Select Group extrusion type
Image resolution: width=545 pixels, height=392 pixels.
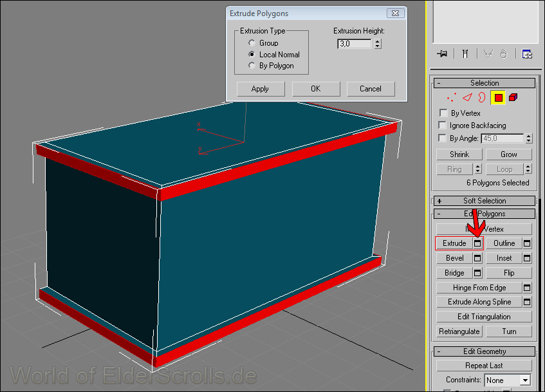[x=252, y=42]
